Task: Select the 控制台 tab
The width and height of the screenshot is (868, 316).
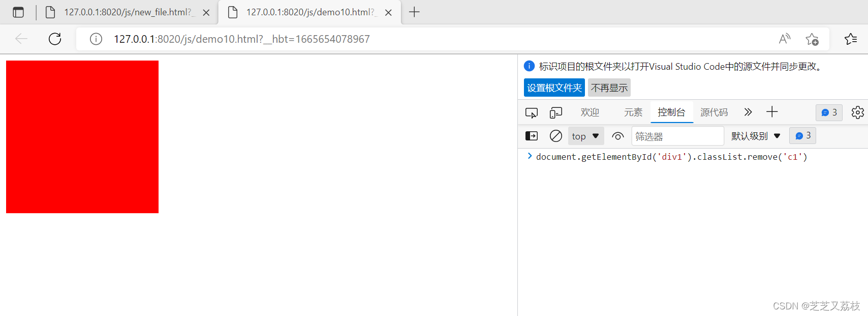Action: 671,112
